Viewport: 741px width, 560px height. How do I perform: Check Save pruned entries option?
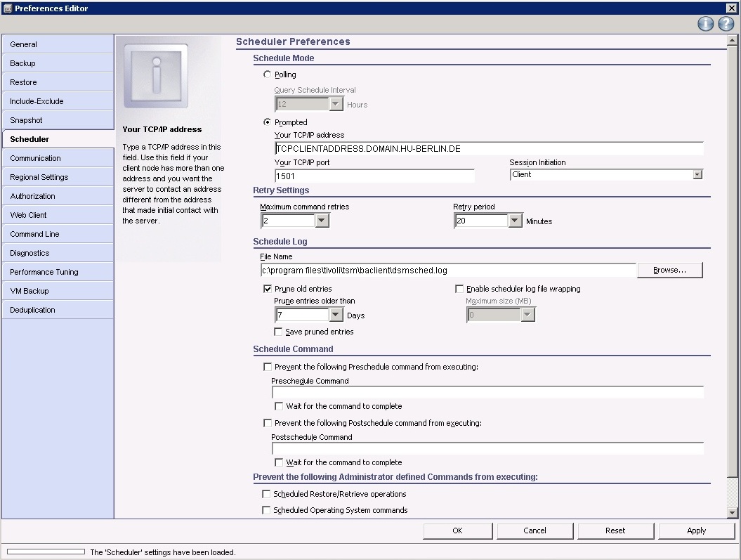coord(278,332)
